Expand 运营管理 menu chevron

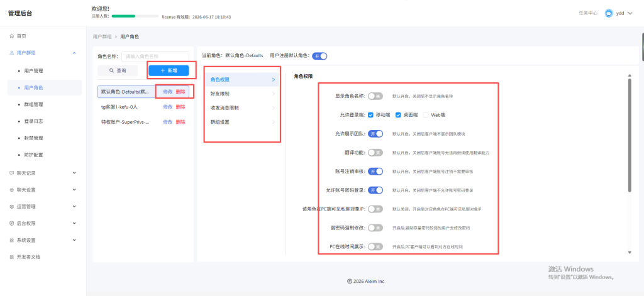point(74,207)
